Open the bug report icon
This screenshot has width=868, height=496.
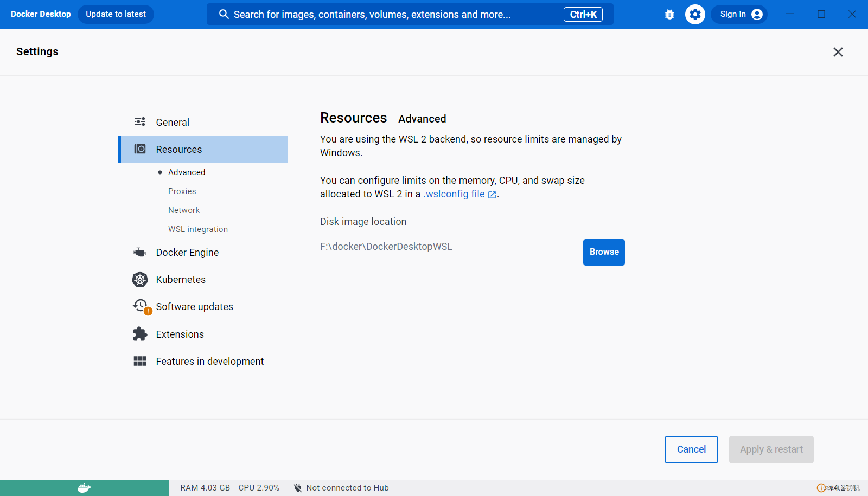[x=669, y=14]
